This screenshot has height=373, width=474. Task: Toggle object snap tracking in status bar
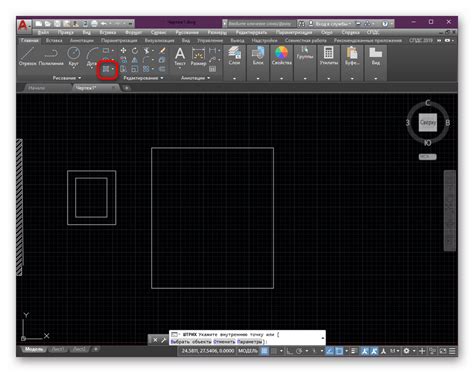point(329,351)
